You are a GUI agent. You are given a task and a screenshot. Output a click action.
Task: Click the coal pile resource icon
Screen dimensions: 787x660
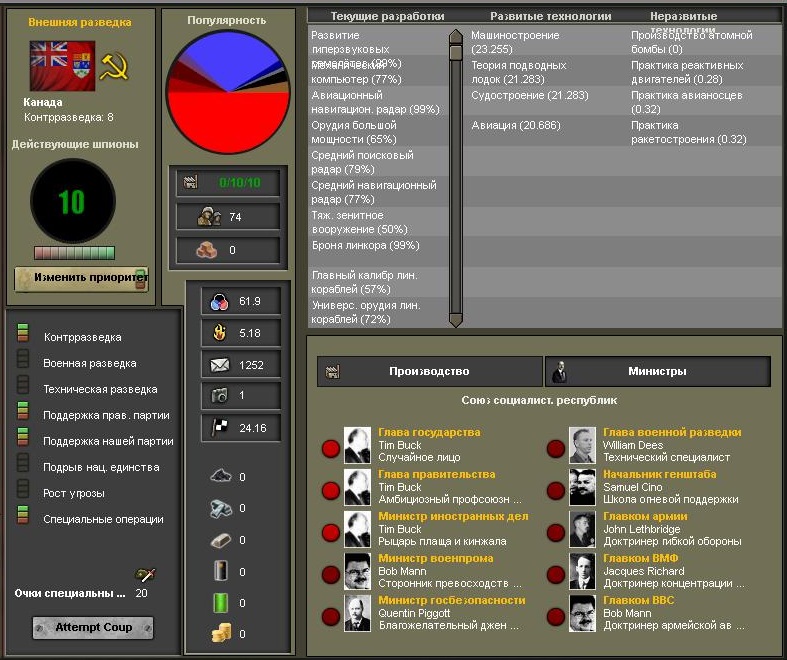(221, 475)
